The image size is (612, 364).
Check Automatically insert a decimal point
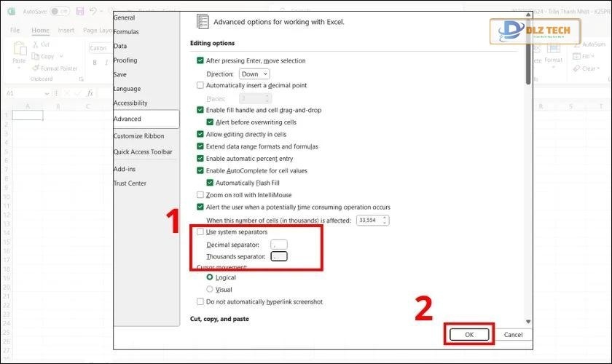[x=200, y=85]
